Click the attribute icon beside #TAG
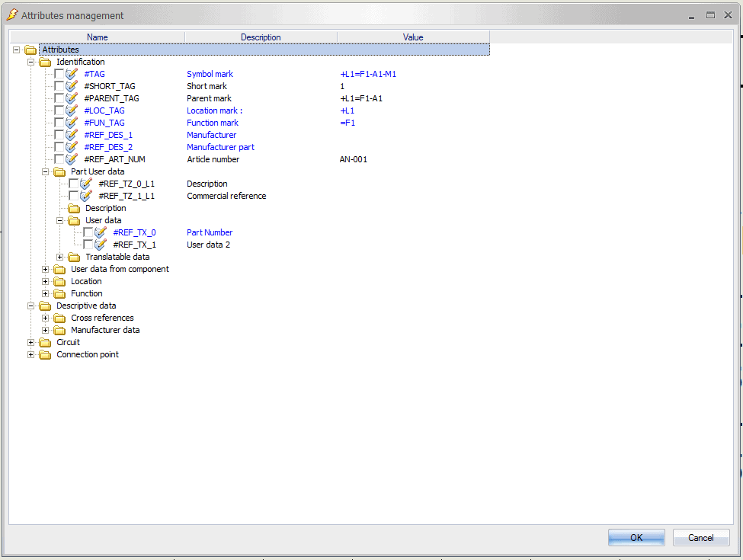The image size is (743, 560). coord(72,74)
